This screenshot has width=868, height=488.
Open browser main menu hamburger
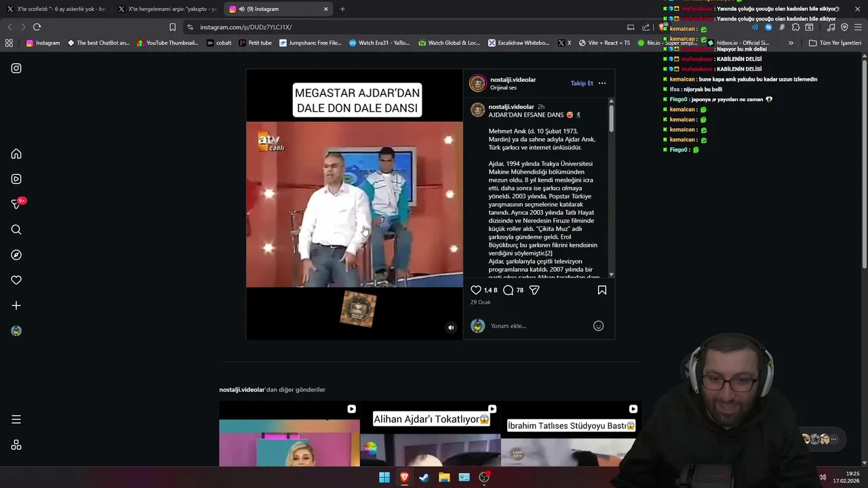pyautogui.click(x=858, y=27)
